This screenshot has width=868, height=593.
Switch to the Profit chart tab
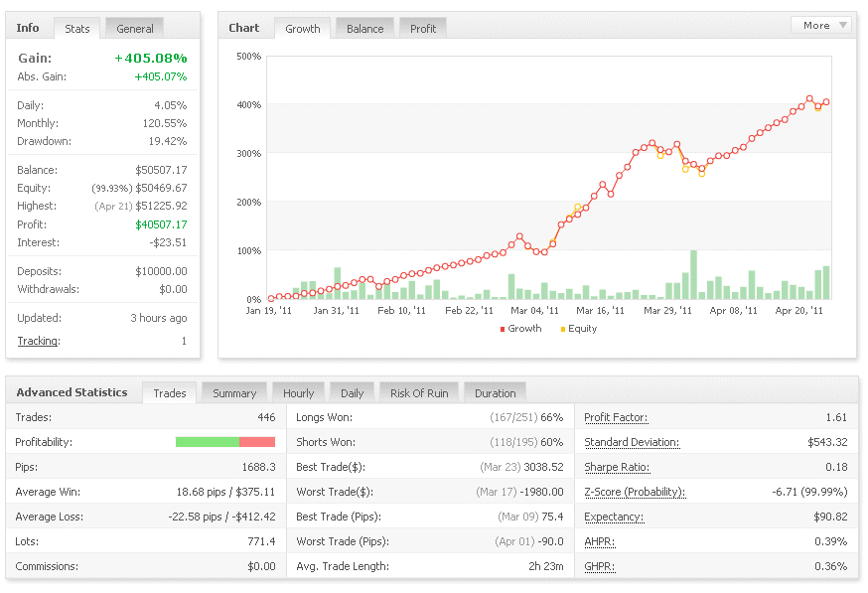(x=423, y=29)
